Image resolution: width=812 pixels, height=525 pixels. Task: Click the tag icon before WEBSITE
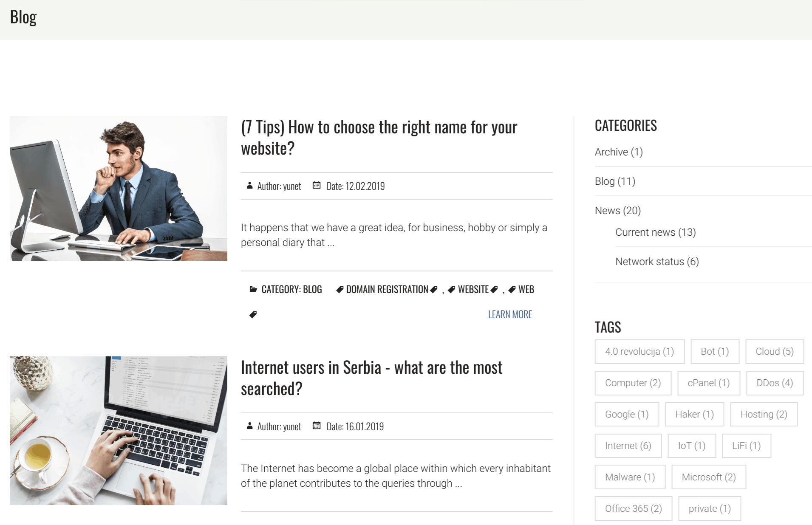click(452, 290)
